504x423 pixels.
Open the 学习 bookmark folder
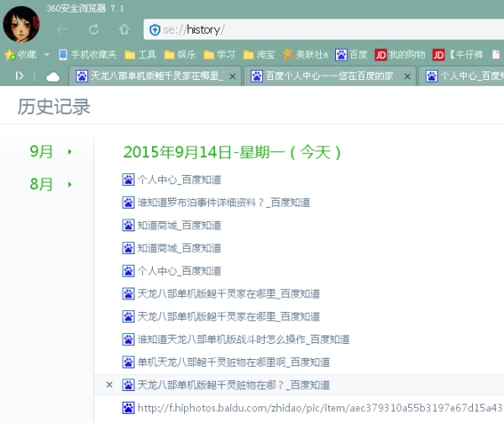coord(219,55)
